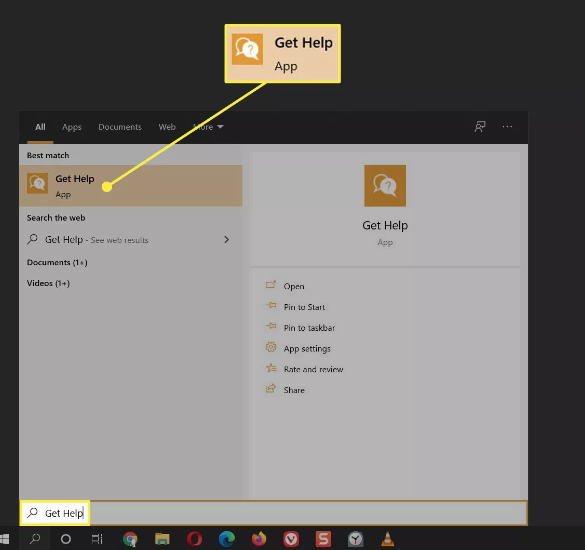
Task: Open File Explorer from the taskbar
Action: coord(162,539)
